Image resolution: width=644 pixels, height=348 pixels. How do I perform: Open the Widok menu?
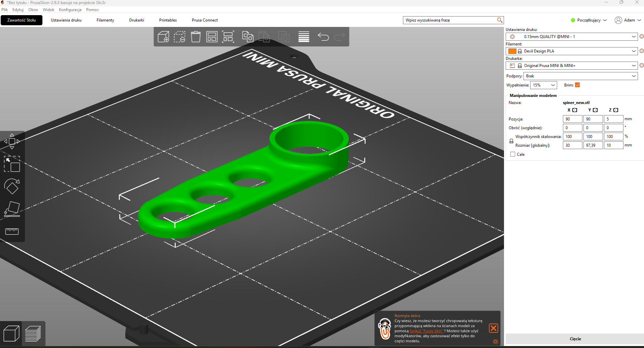tap(48, 10)
